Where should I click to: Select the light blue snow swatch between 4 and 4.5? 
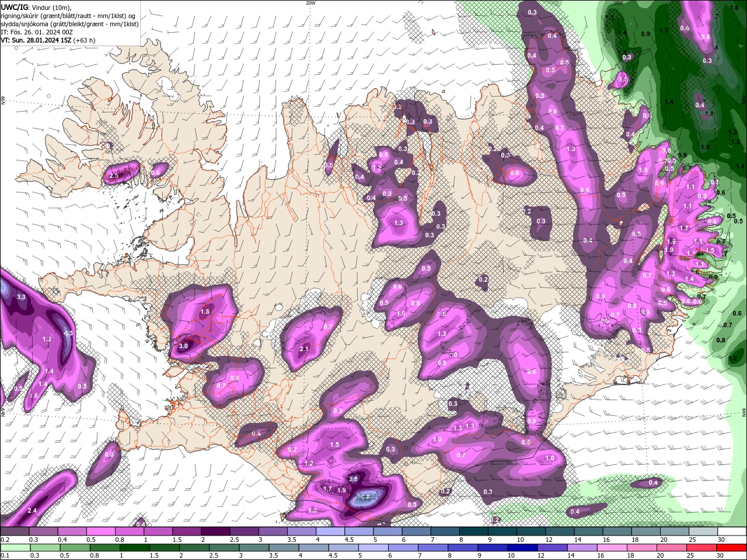click(x=330, y=531)
